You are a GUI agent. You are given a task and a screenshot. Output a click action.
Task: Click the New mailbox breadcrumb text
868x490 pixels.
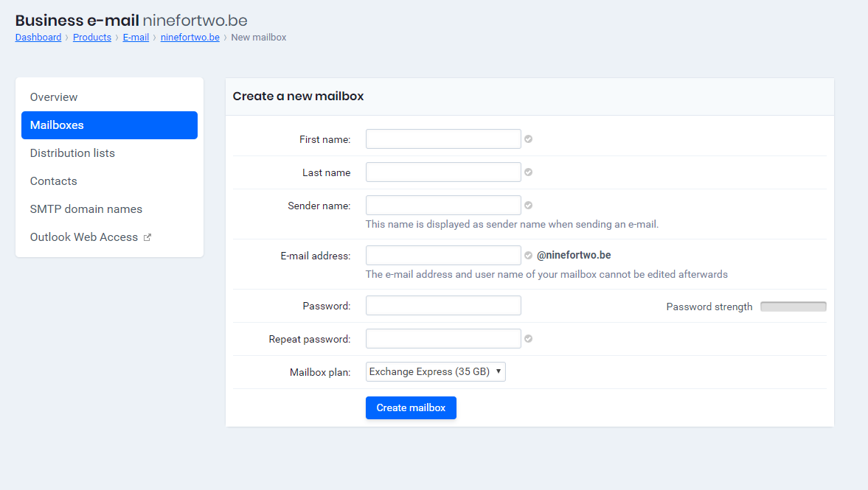(259, 37)
